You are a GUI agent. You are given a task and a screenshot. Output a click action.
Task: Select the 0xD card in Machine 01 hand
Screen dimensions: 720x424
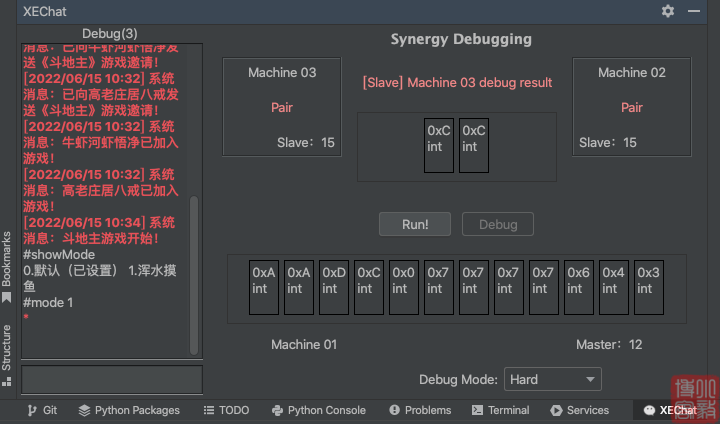[x=334, y=289]
